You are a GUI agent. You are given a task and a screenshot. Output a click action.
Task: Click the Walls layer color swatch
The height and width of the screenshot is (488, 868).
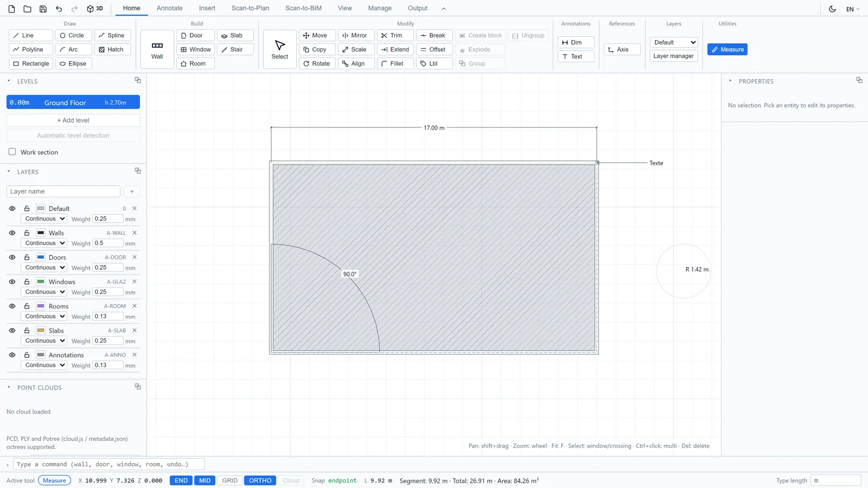tap(41, 233)
